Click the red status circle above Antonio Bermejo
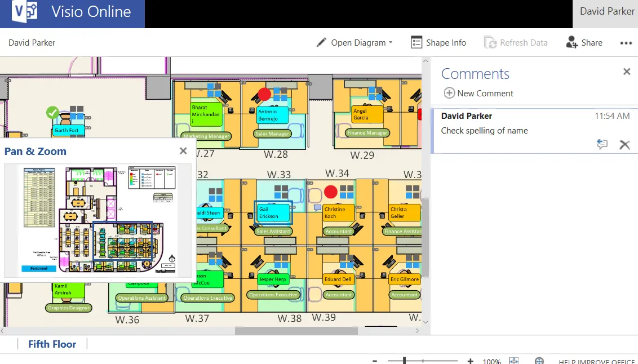Image resolution: width=638 pixels, height=364 pixels. tap(264, 94)
